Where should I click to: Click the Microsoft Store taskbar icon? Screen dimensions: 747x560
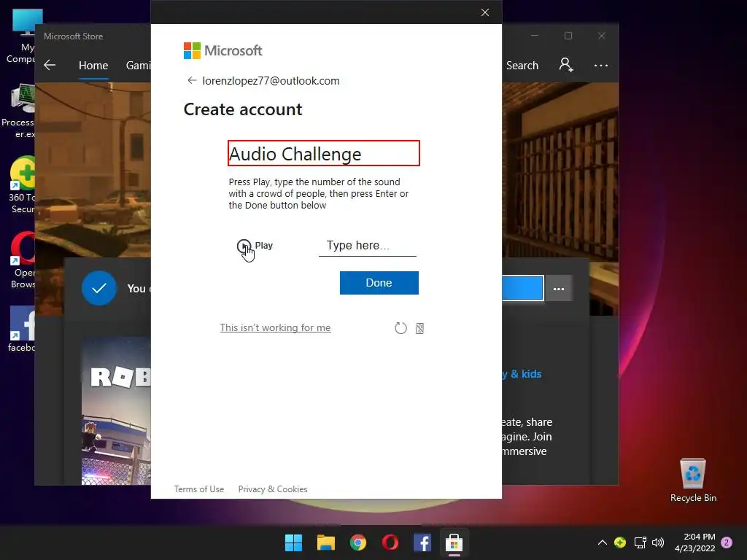tap(454, 542)
